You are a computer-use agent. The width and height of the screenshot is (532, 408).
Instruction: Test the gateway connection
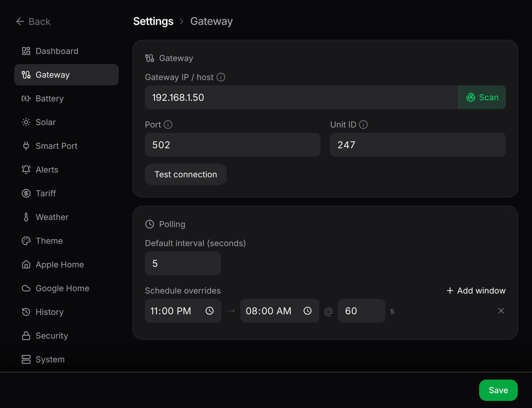tap(186, 174)
